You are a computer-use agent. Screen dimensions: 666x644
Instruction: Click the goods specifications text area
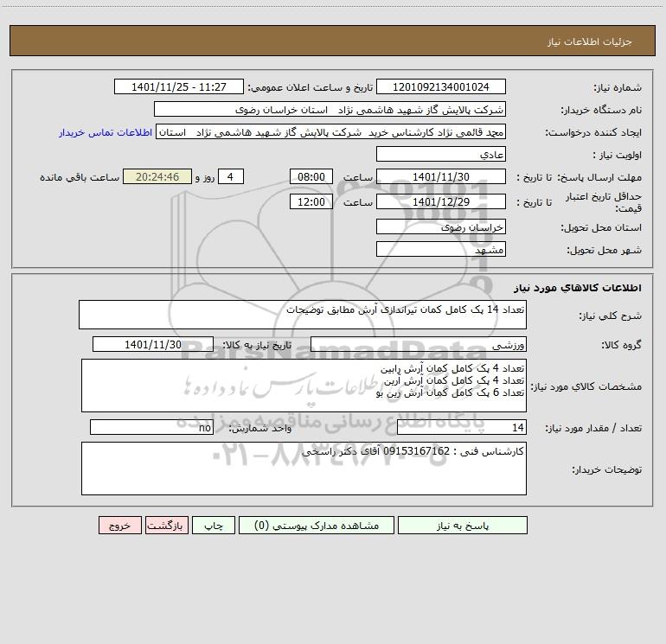304,386
